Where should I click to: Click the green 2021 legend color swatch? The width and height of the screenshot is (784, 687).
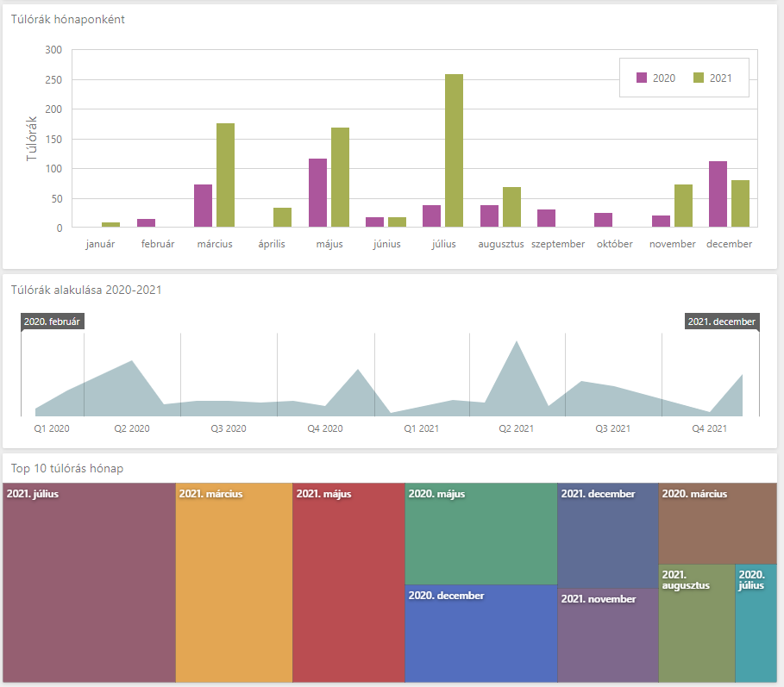click(698, 78)
